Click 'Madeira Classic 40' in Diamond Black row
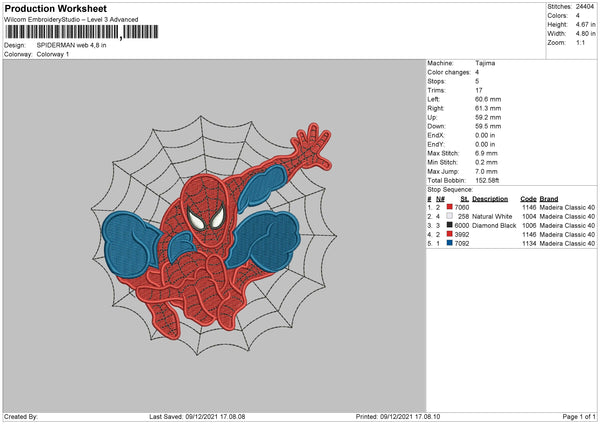Image resolution: width=600 pixels, height=424 pixels. (567, 225)
